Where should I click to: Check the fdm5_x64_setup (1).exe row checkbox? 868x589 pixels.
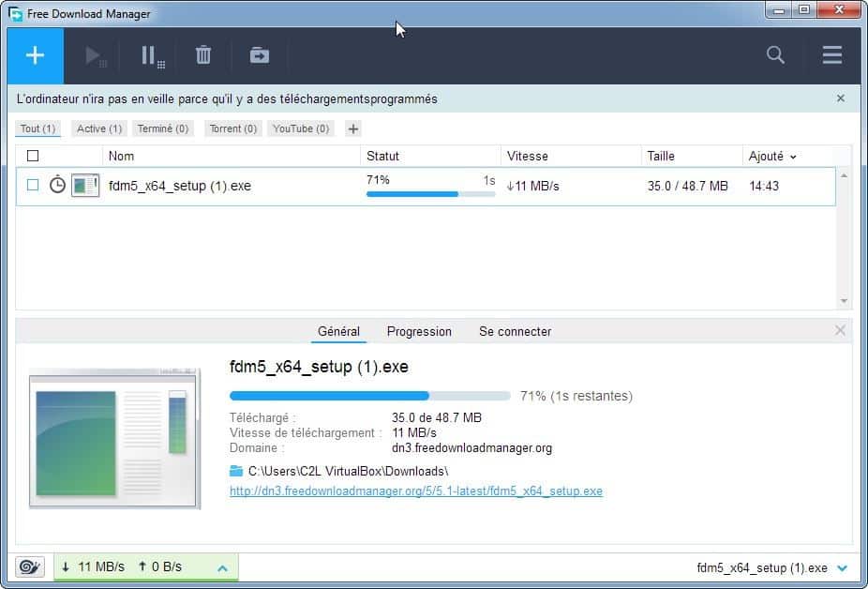tap(33, 185)
